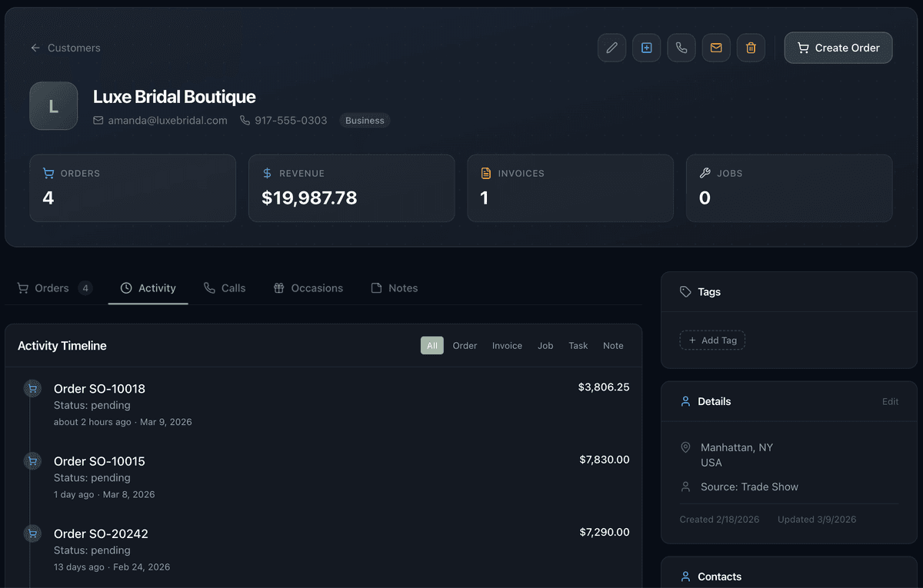Click the orange envelope email icon
Image resolution: width=923 pixels, height=588 pixels.
(716, 48)
